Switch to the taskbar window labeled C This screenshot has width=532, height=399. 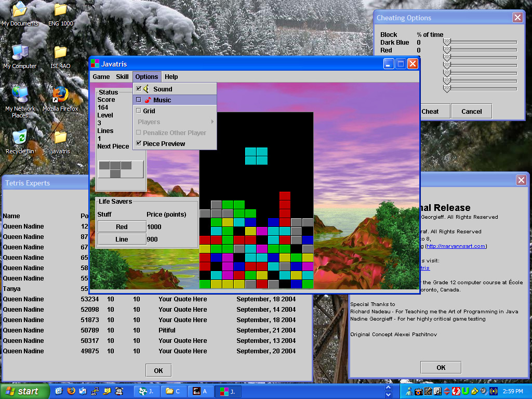pyautogui.click(x=175, y=391)
